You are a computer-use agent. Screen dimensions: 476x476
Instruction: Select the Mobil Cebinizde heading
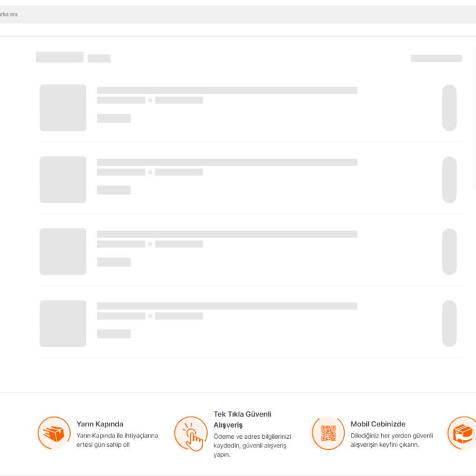point(378,424)
